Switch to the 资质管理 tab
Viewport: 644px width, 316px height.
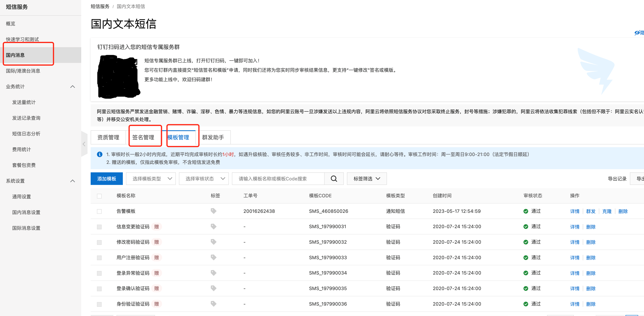pos(108,137)
